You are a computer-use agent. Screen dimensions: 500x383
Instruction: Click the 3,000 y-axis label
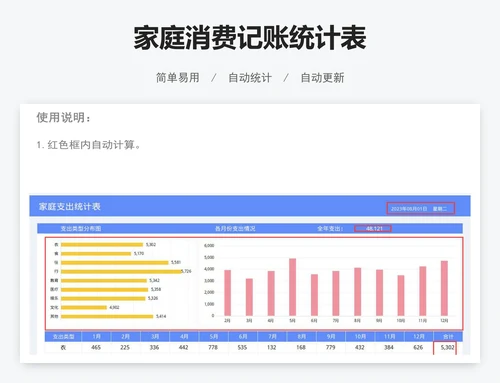209,281
